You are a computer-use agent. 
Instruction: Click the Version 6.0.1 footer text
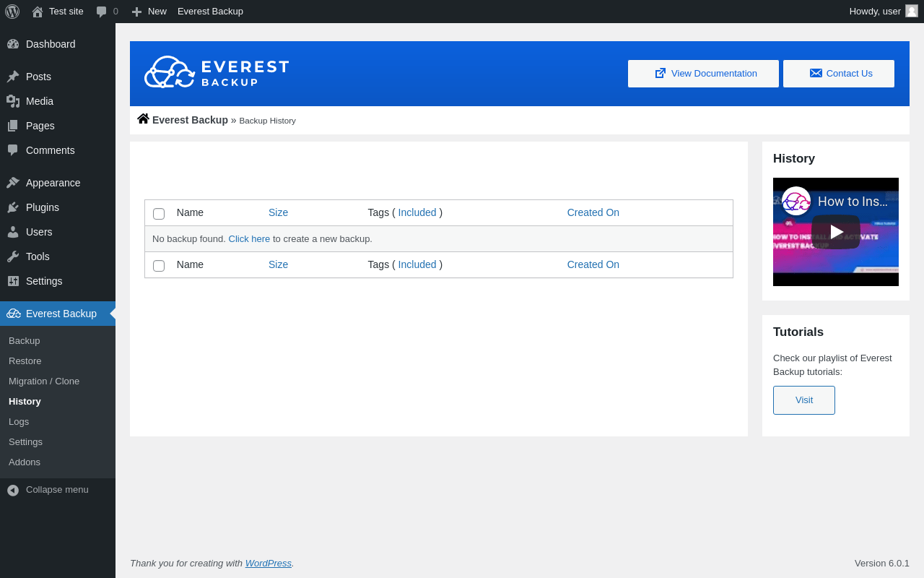point(882,563)
